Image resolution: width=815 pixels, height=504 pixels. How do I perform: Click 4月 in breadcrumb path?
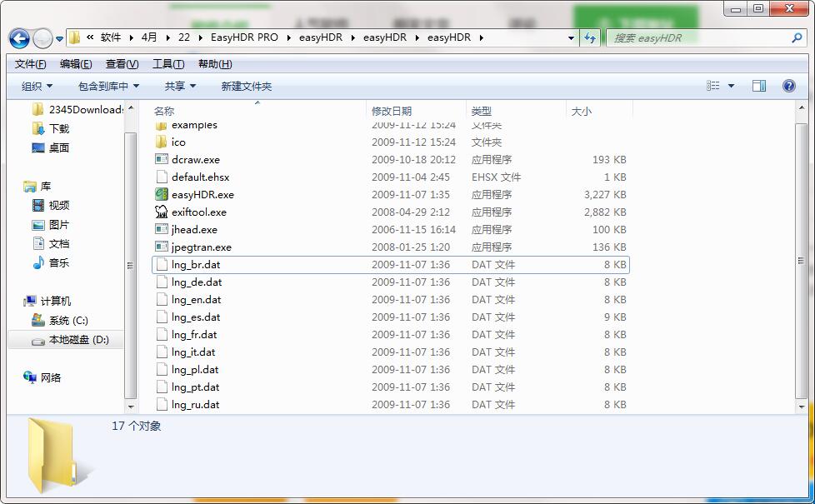(149, 37)
